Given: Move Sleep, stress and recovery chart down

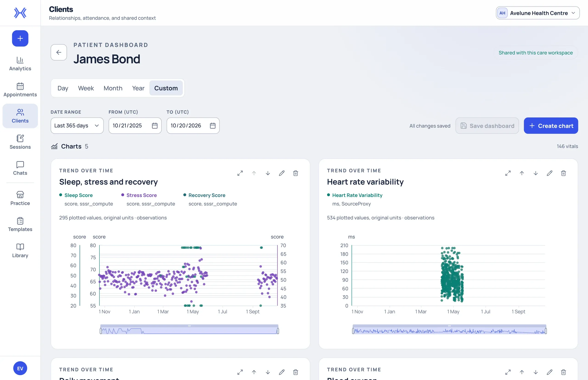Looking at the screenshot, I should click(x=268, y=173).
